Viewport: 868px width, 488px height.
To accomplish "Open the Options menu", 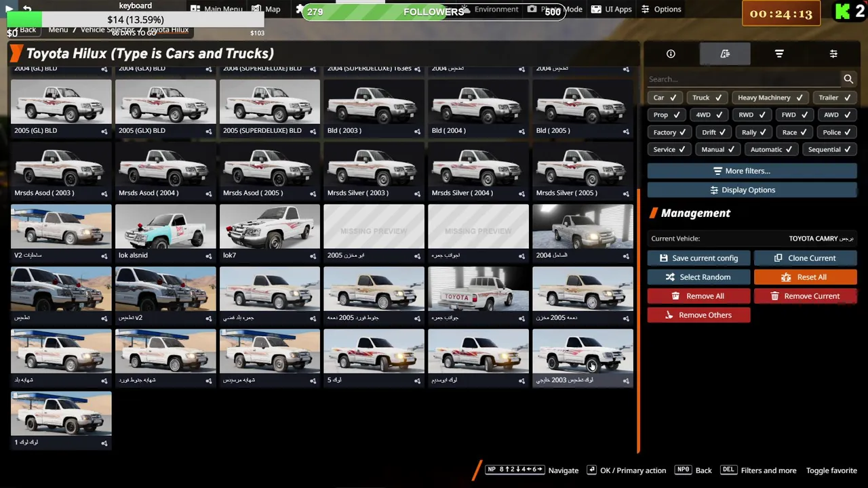I will point(661,9).
